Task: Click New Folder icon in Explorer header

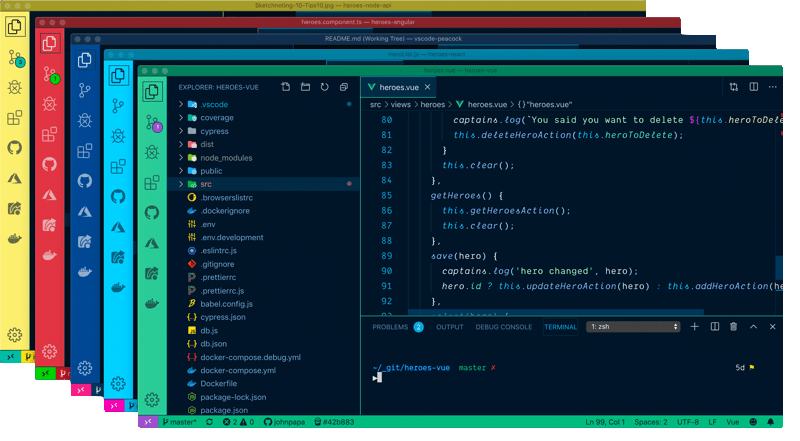Action: pyautogui.click(x=305, y=87)
